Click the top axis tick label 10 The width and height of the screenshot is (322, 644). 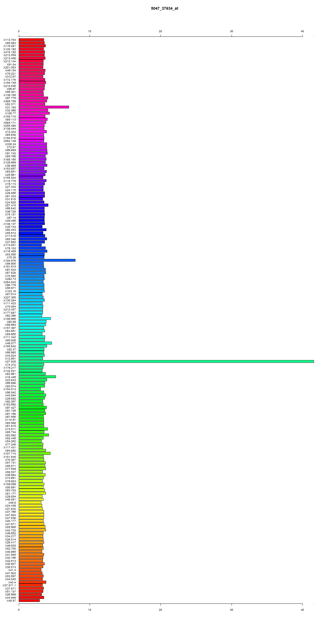click(x=90, y=31)
